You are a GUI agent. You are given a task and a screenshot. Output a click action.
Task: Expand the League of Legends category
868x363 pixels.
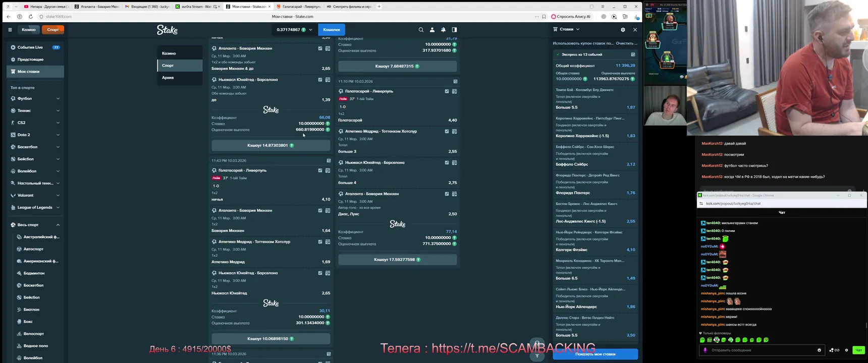58,208
